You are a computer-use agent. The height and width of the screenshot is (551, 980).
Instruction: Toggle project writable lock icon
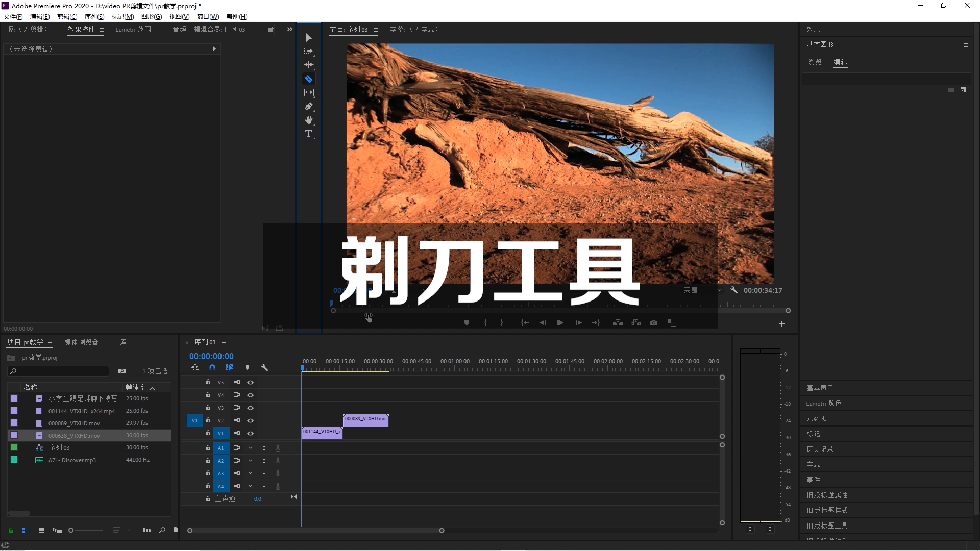(11, 530)
